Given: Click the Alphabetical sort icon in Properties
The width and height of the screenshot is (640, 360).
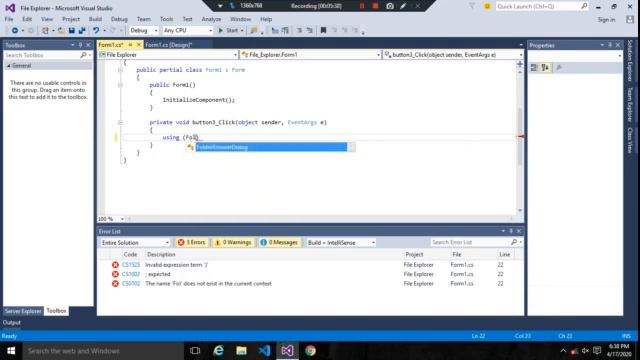Looking at the screenshot, I should click(x=545, y=68).
